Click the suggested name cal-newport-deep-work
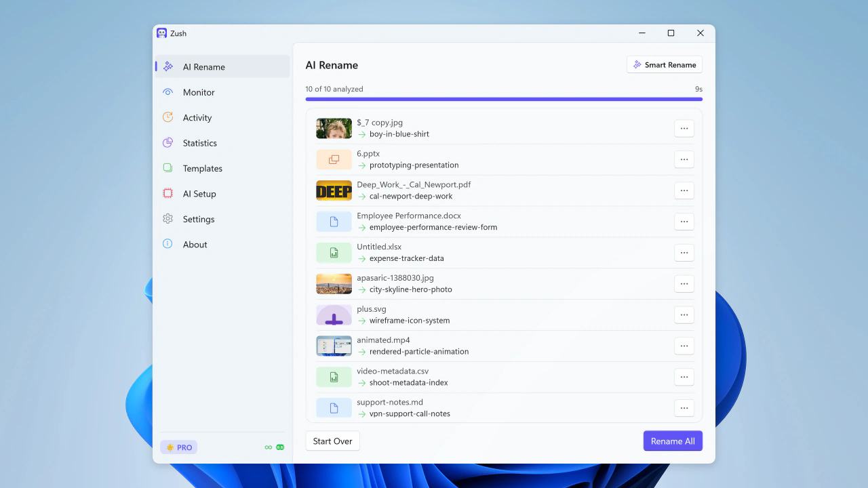Image resolution: width=868 pixels, height=488 pixels. click(x=411, y=197)
